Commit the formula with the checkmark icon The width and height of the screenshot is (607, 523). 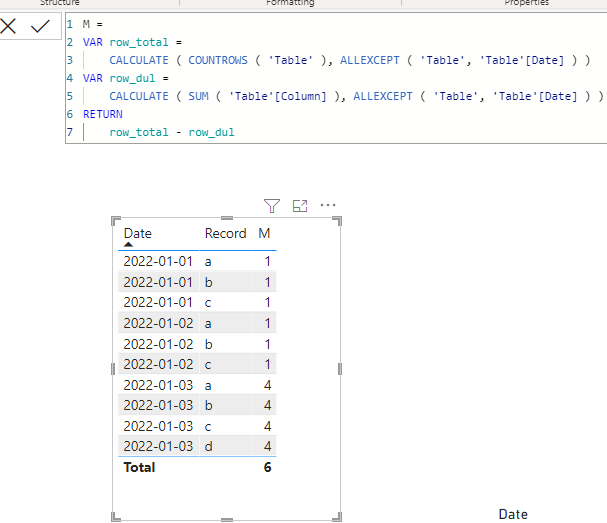coord(40,26)
